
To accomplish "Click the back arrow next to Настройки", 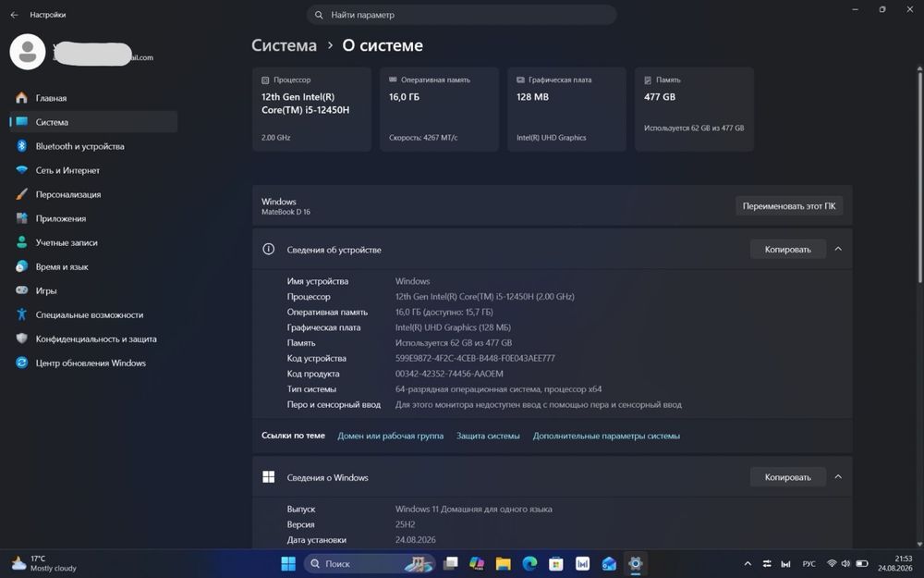I will 14,15.
